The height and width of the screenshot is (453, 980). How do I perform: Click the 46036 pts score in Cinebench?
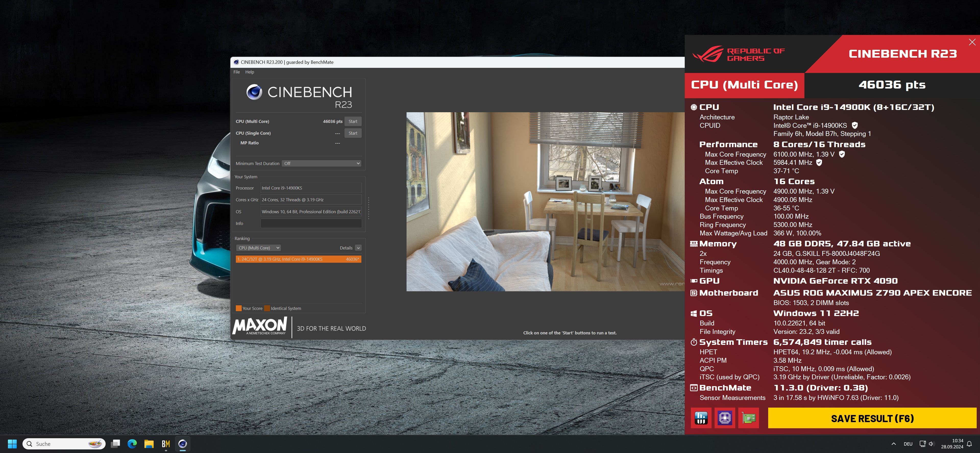click(x=333, y=121)
